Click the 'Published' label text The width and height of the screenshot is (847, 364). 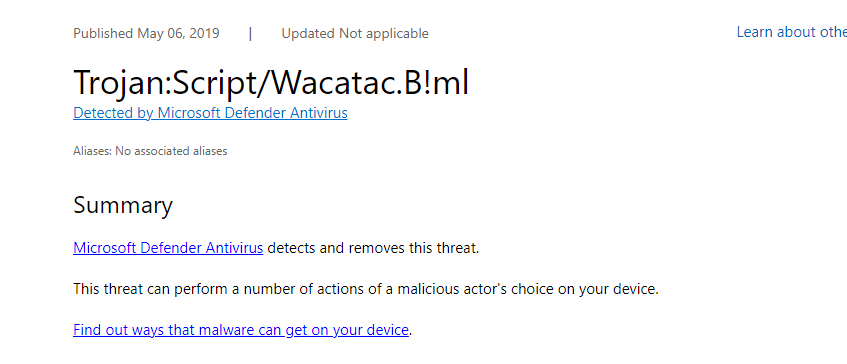(103, 33)
